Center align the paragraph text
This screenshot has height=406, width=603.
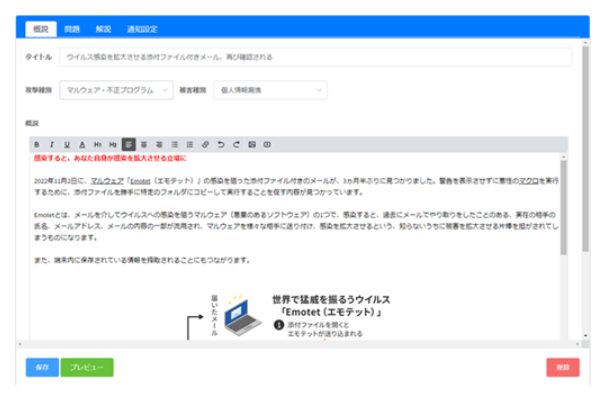point(144,144)
